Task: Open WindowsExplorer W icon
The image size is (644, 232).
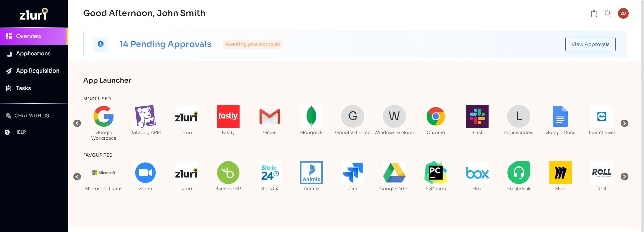Action: coord(394,117)
